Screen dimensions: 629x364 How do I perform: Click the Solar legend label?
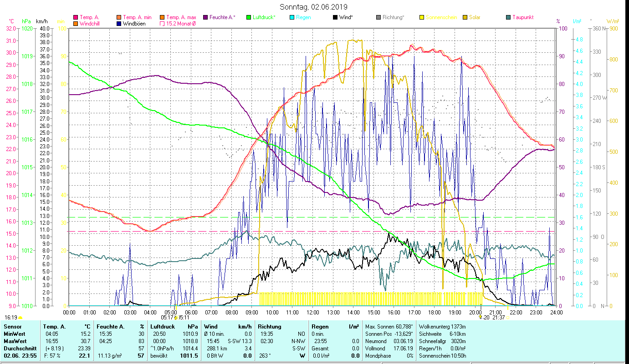point(475,17)
